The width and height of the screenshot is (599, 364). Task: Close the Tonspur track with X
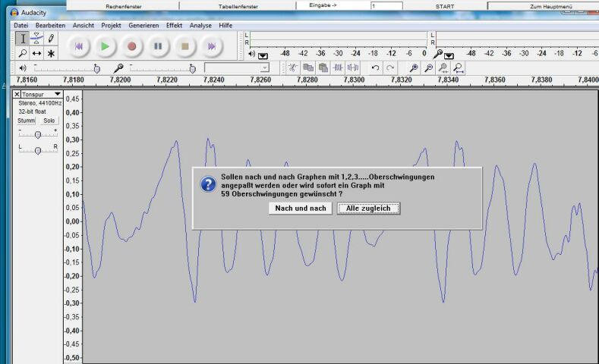click(x=17, y=94)
